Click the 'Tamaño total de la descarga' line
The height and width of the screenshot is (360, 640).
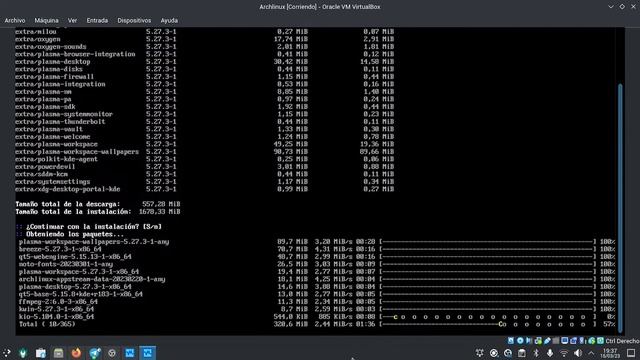[98, 204]
